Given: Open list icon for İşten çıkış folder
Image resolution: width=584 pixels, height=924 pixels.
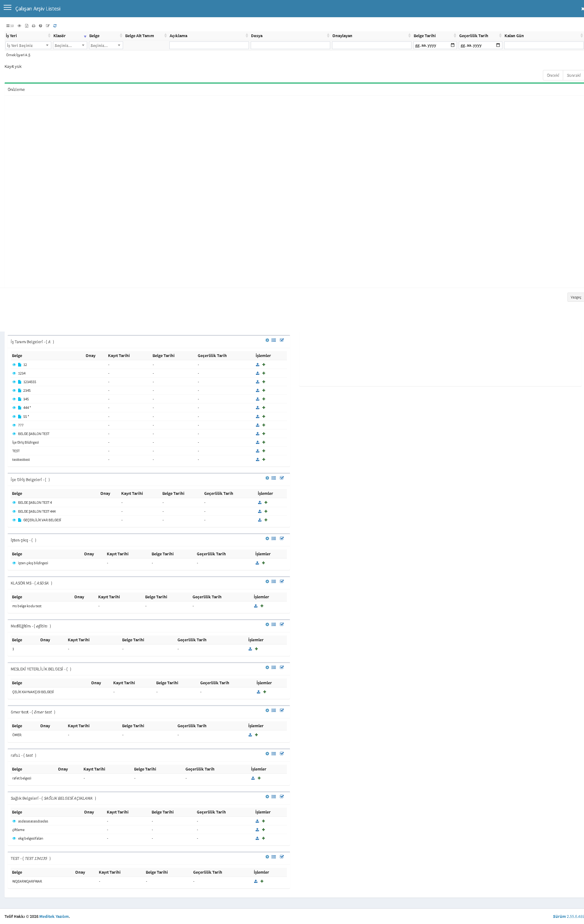Looking at the screenshot, I should [x=273, y=538].
